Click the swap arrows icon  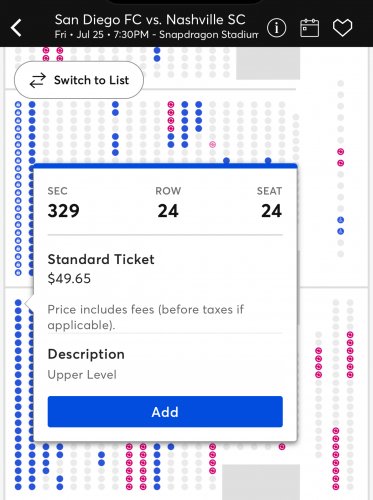click(37, 80)
